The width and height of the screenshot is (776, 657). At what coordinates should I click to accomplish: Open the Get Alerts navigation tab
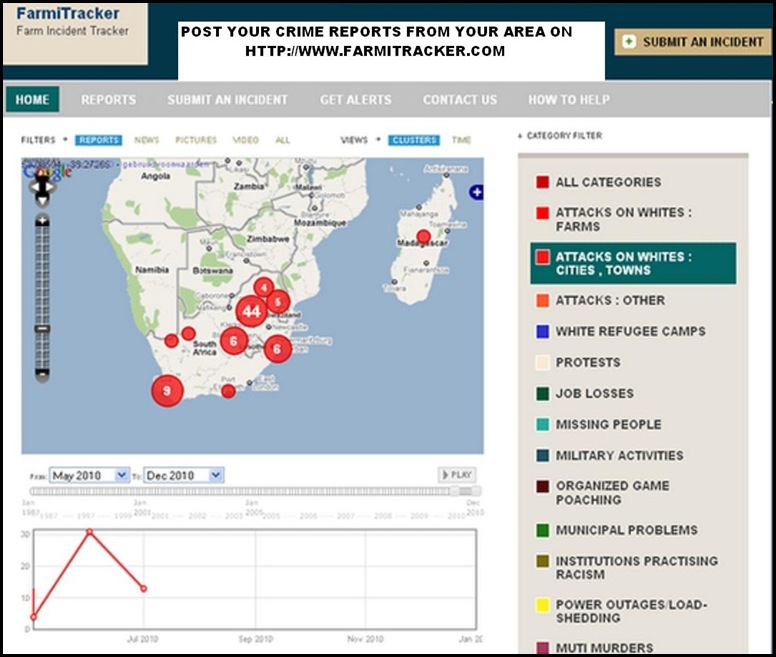[355, 99]
